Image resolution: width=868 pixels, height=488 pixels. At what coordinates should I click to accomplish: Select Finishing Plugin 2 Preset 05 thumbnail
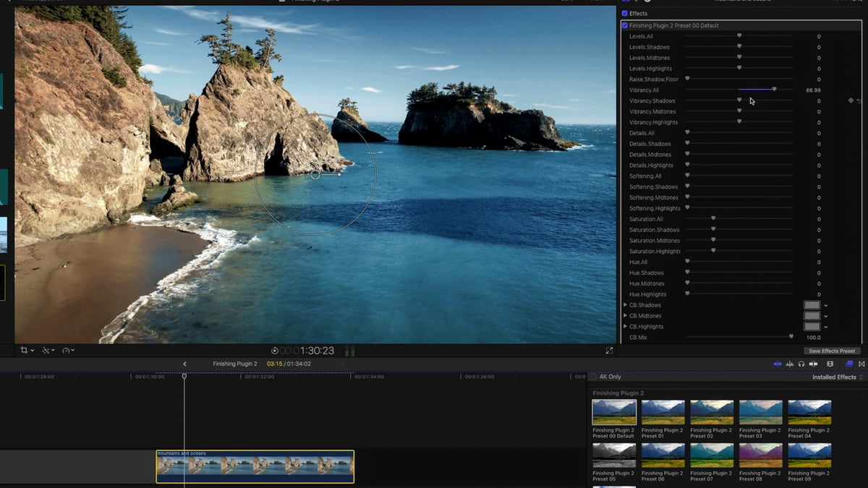click(614, 455)
